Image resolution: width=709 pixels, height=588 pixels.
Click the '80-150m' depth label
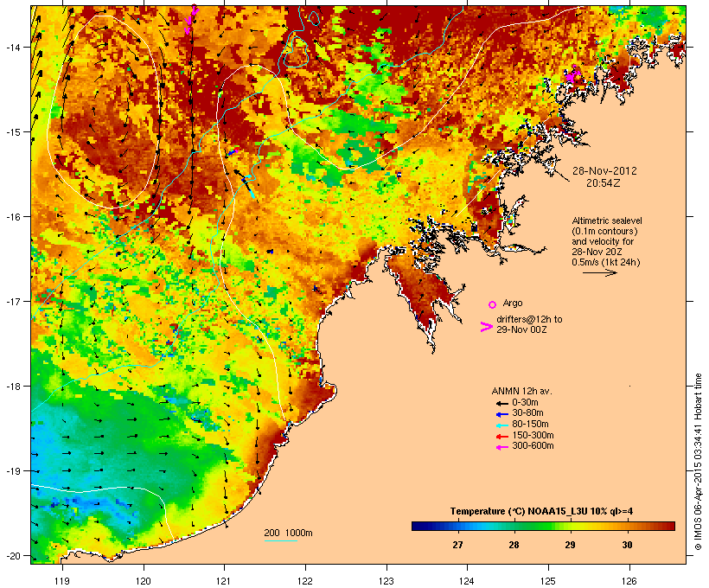(x=530, y=425)
